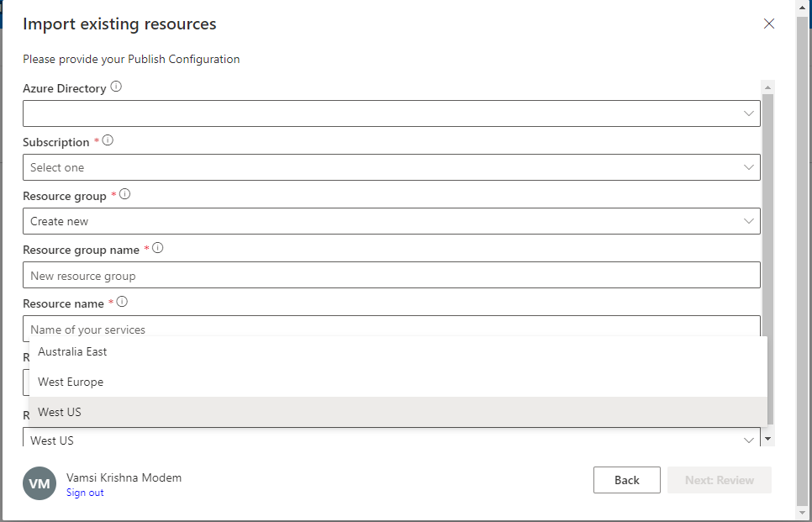Click the VM user avatar circle
Image resolution: width=812 pixels, height=522 pixels.
coord(40,484)
